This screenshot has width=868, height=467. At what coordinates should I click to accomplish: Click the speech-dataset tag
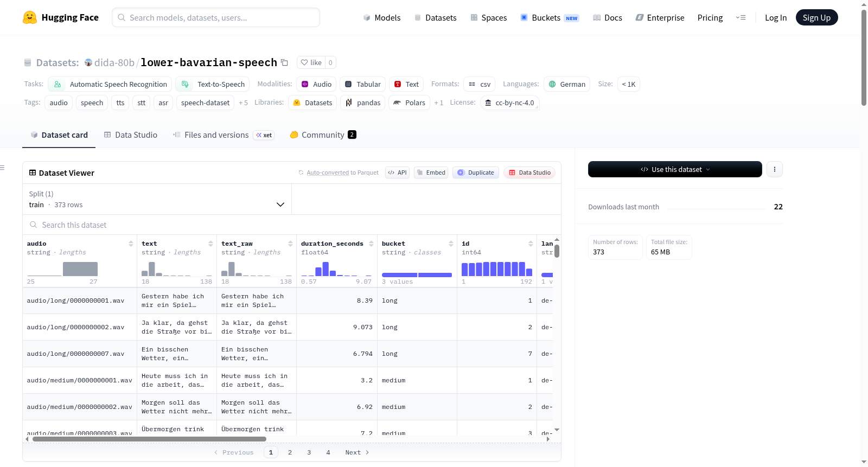coord(205,103)
